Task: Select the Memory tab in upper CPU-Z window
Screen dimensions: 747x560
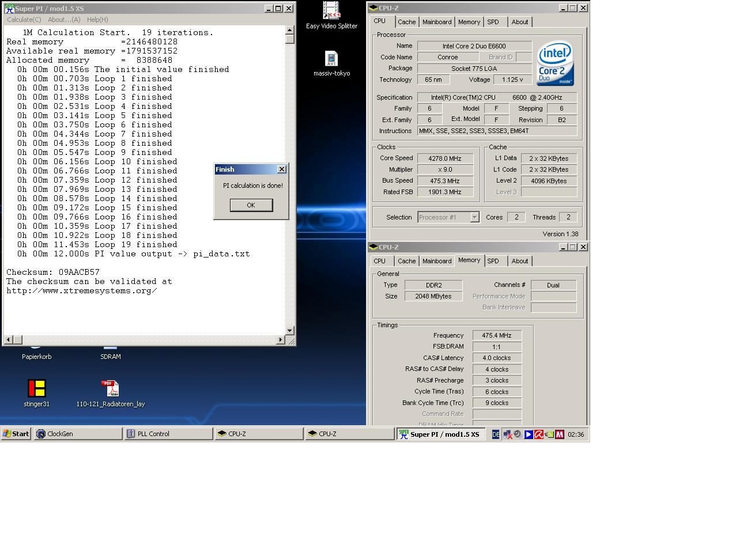Action: pos(469,22)
